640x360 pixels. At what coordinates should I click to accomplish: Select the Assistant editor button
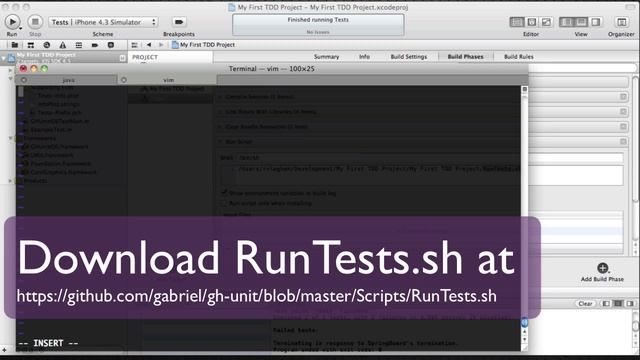(x=532, y=22)
